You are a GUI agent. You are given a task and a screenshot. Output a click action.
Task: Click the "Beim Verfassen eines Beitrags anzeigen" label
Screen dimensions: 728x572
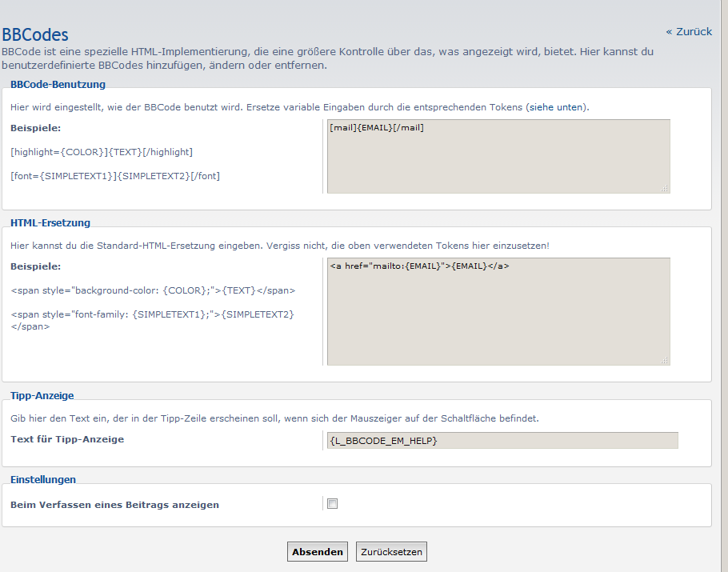click(114, 505)
